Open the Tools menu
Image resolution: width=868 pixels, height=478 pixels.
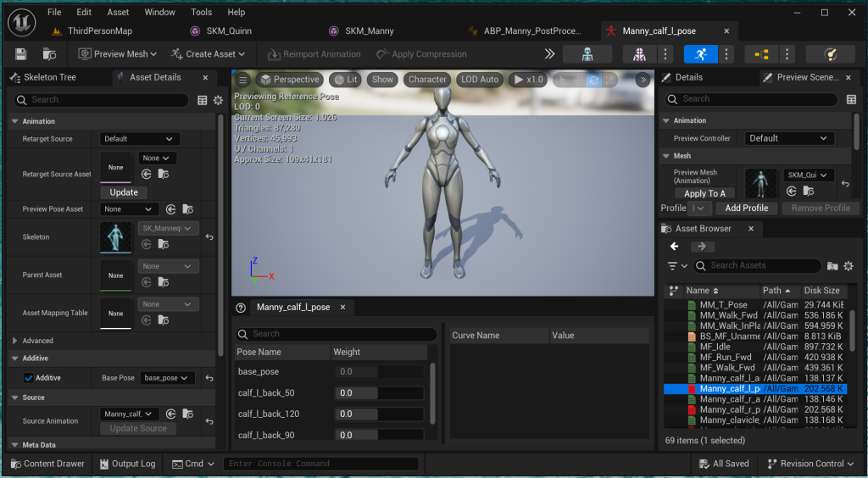pyautogui.click(x=202, y=12)
